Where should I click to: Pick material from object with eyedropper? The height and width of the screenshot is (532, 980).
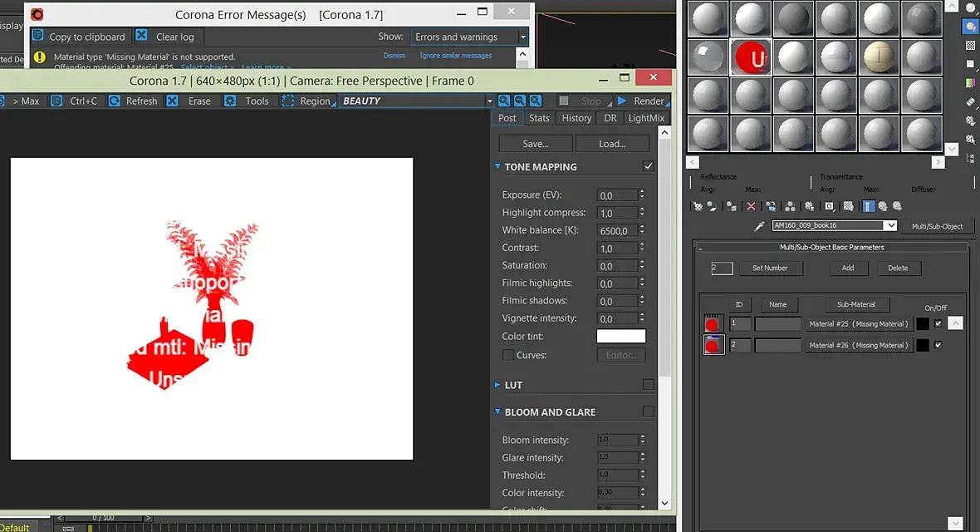(759, 226)
